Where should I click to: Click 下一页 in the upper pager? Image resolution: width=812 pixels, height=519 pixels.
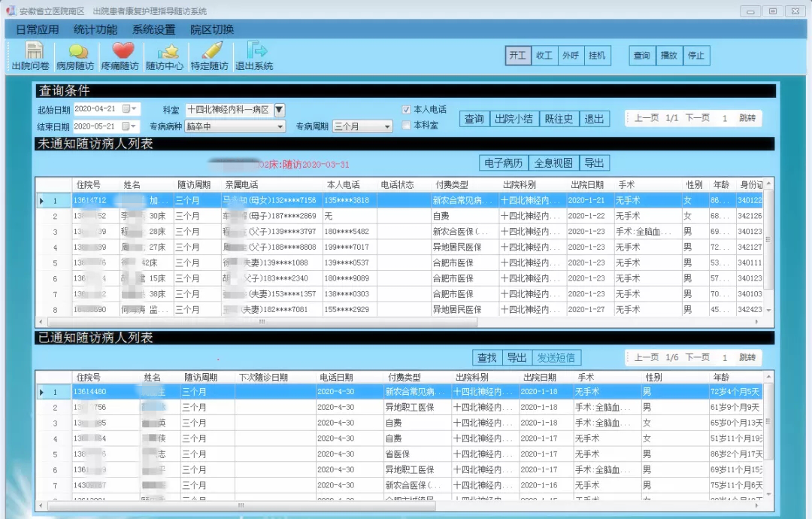[x=698, y=118]
